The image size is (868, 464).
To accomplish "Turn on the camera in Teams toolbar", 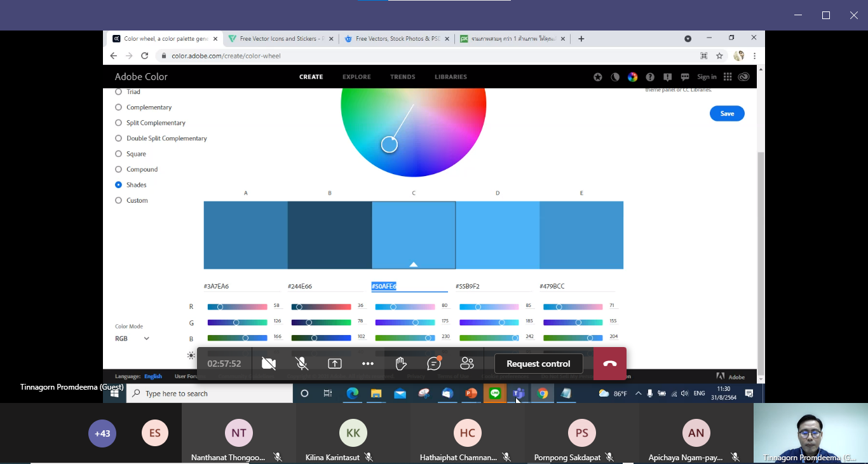I will point(269,364).
